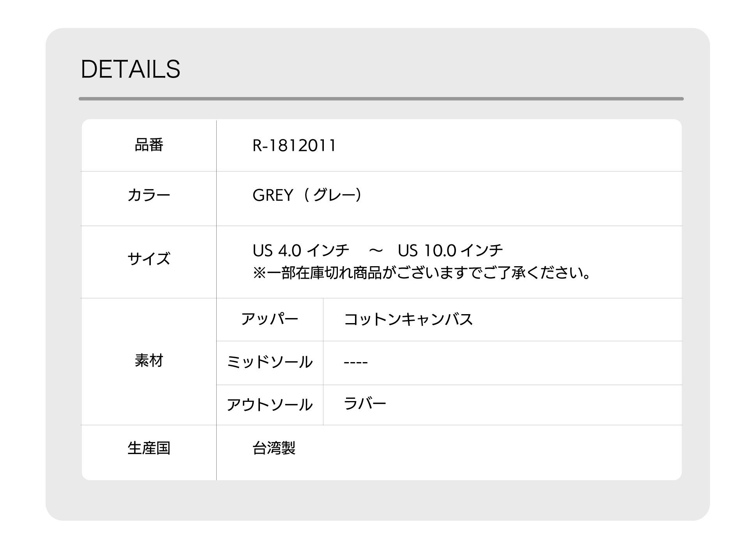This screenshot has width=756, height=548.
Task: Select the カラー label cell
Action: 149,198
